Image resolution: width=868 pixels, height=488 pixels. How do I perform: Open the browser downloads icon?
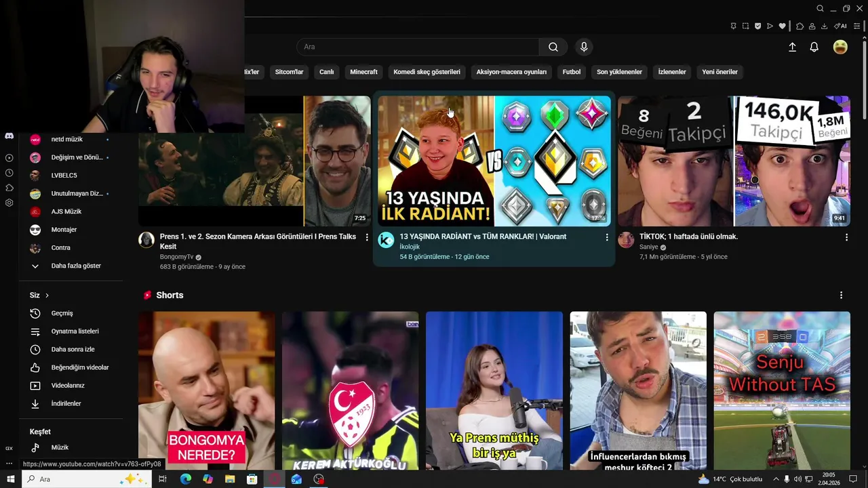[x=824, y=26]
